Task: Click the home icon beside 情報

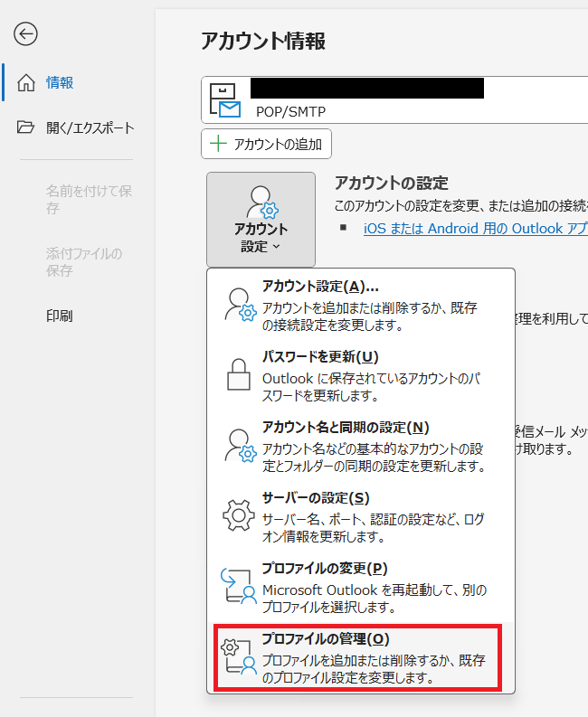Action: coord(26,83)
